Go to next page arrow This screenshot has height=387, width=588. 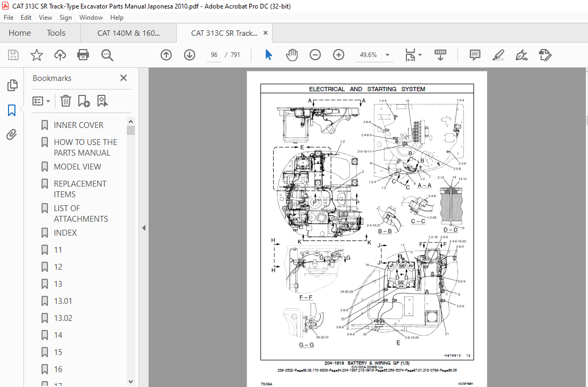point(190,55)
